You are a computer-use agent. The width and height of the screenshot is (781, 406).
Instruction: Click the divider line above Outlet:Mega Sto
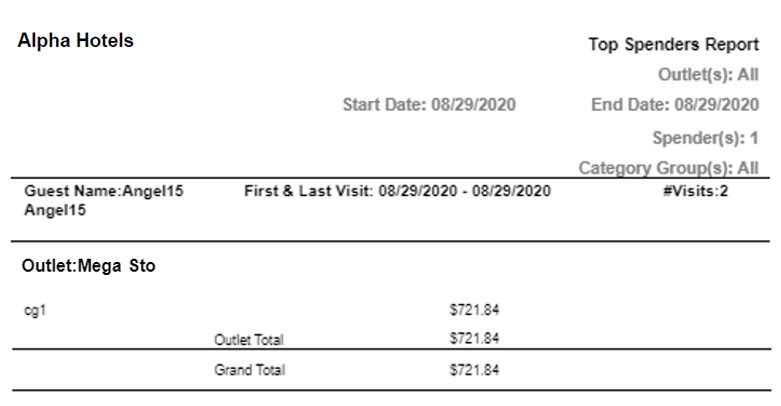[x=390, y=242]
